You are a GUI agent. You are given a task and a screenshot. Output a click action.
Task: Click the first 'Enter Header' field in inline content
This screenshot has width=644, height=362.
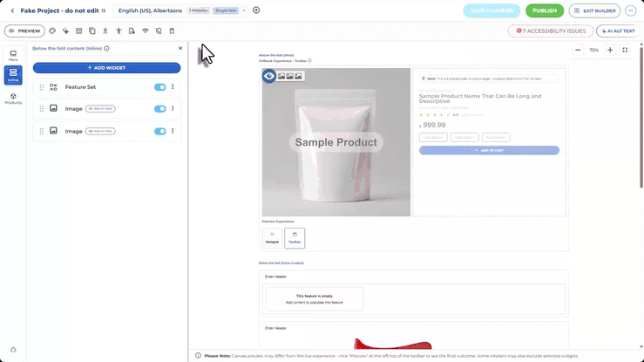275,277
